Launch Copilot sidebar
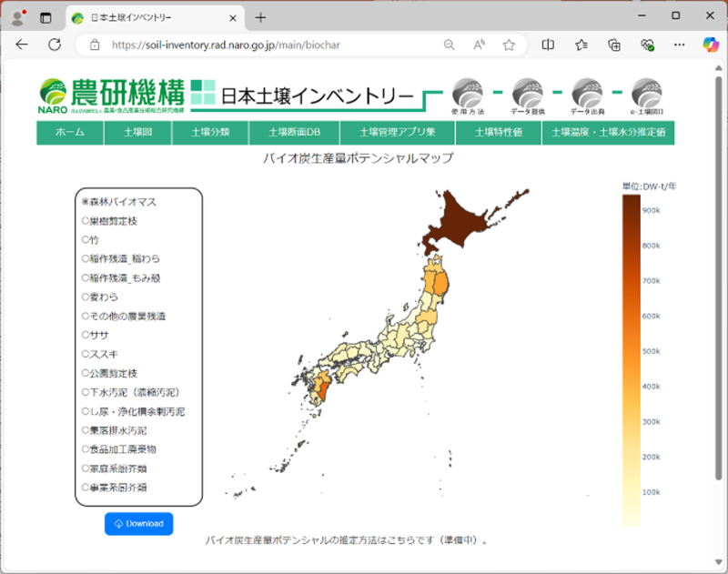 click(711, 45)
